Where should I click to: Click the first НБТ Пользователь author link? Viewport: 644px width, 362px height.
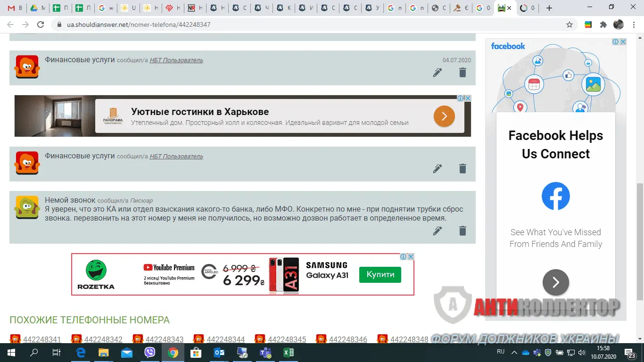176,60
